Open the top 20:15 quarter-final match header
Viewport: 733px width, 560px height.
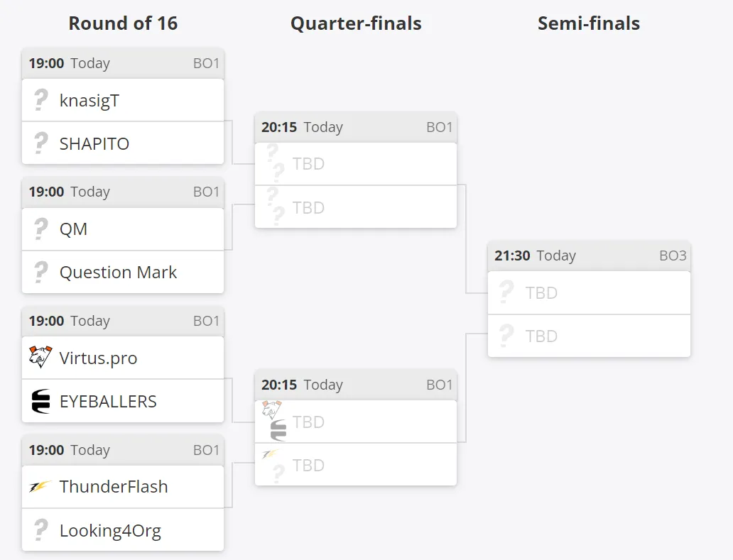pyautogui.click(x=356, y=127)
